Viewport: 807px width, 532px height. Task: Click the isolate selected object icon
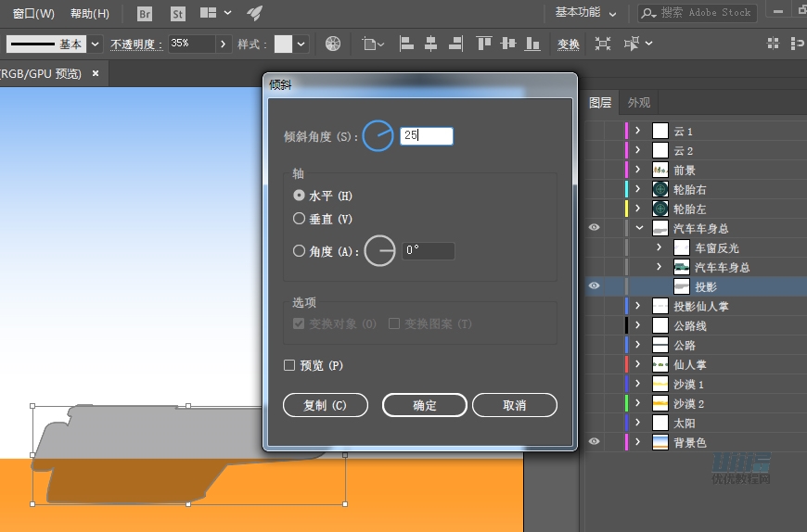(603, 44)
